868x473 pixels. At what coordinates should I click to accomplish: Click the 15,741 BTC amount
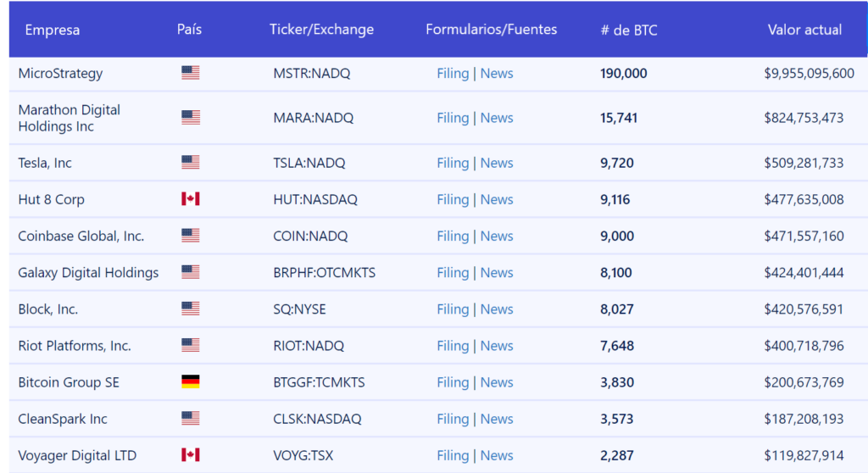point(618,118)
